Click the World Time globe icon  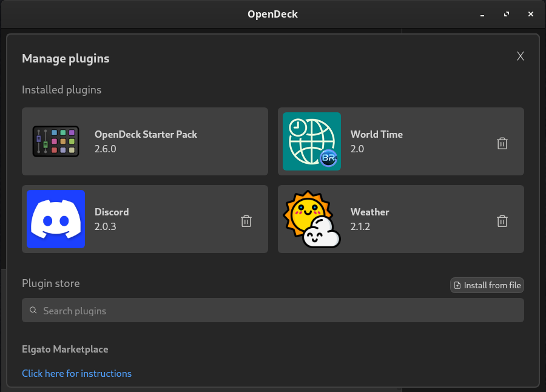point(312,141)
